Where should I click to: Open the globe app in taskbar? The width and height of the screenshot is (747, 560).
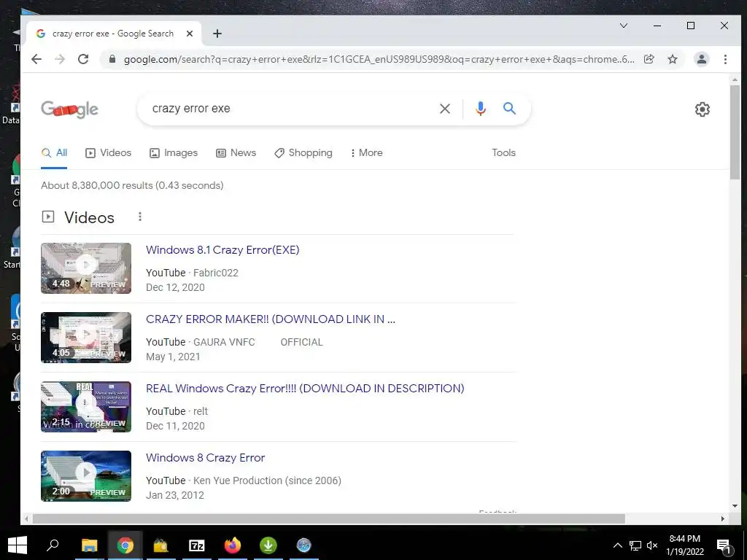coord(303,545)
